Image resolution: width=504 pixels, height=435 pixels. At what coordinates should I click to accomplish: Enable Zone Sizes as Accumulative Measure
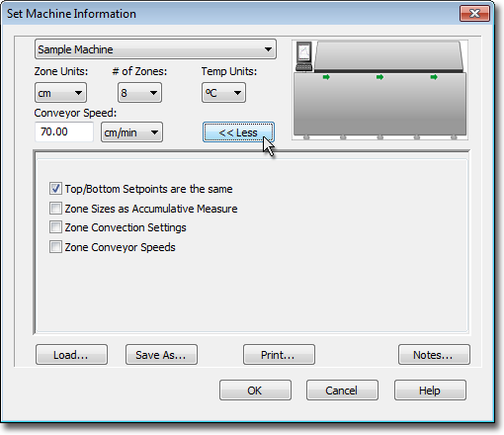[55, 209]
